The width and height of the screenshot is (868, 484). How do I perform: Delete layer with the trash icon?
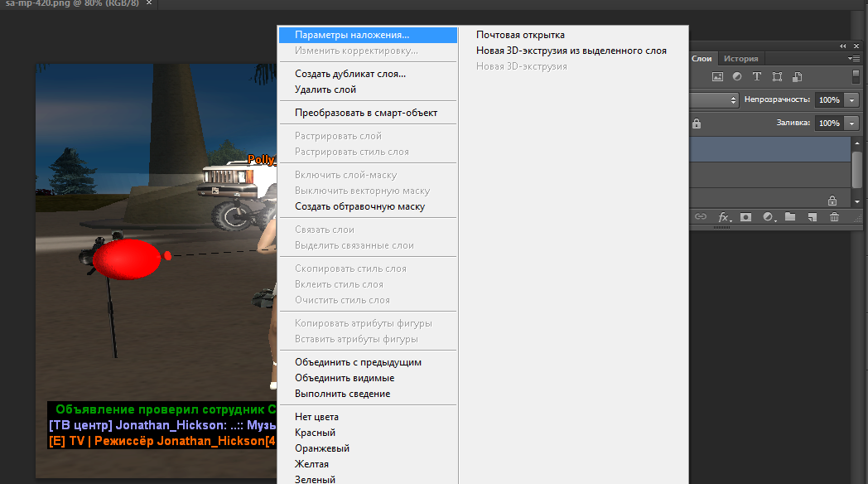point(834,217)
